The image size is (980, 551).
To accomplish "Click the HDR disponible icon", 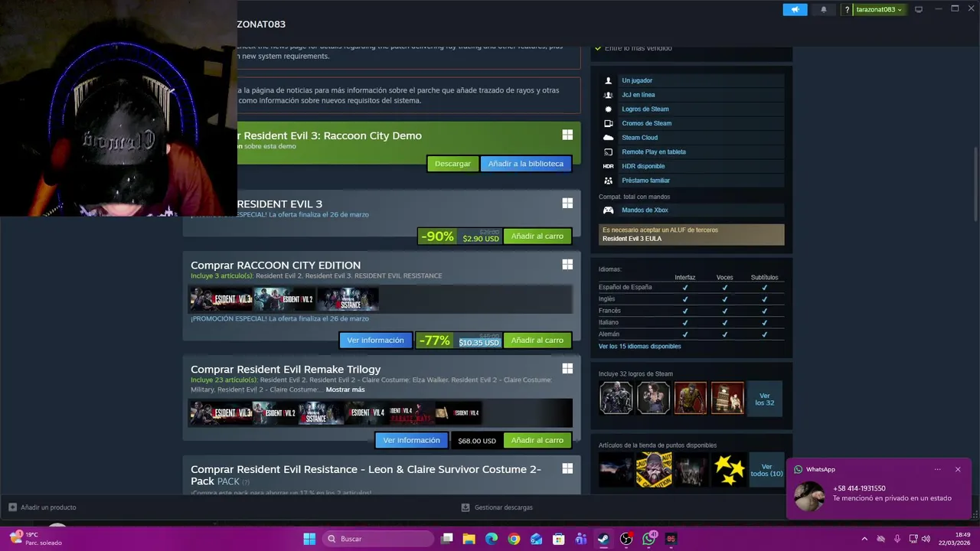I will point(608,166).
